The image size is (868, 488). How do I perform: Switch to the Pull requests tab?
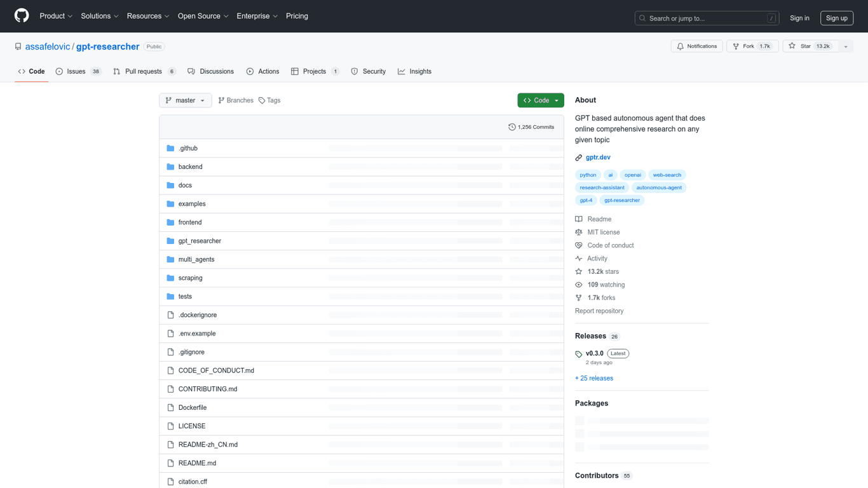coord(144,72)
